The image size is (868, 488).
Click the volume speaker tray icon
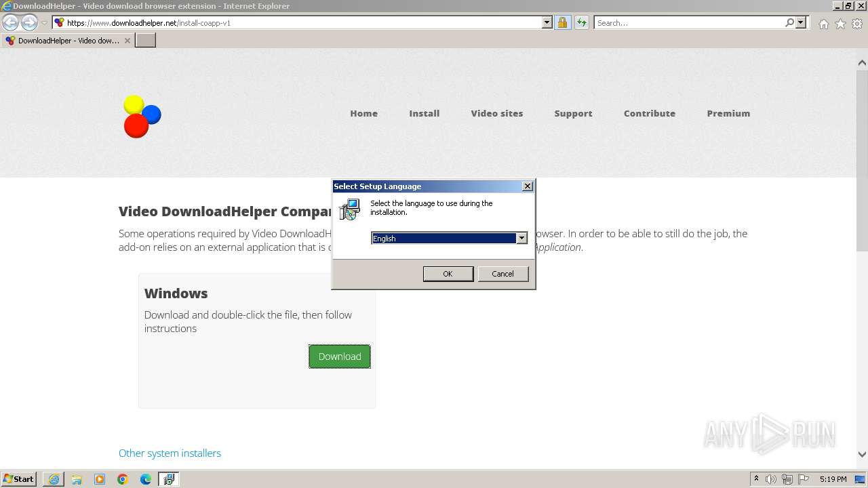coord(771,479)
